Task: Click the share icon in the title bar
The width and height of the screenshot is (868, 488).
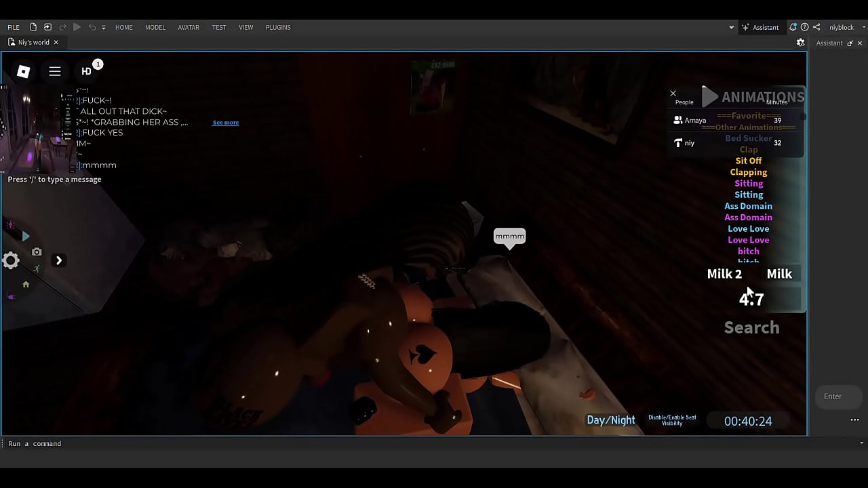Action: click(815, 27)
